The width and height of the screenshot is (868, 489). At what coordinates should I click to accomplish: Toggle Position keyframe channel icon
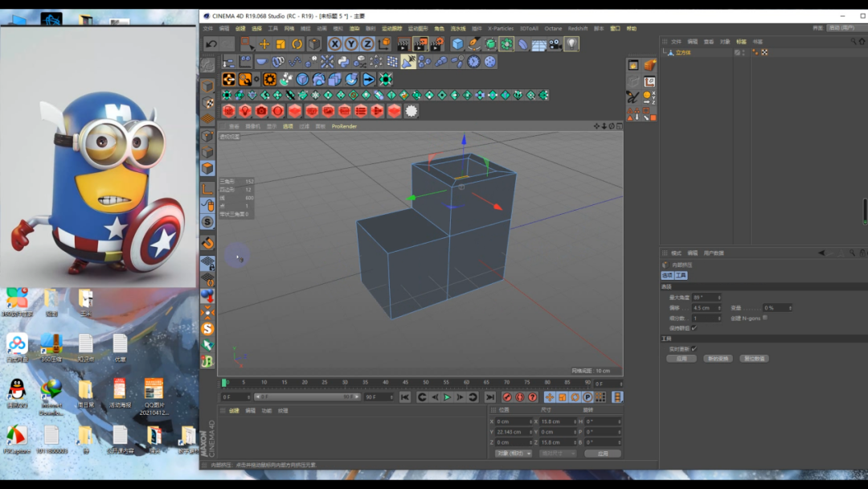[549, 397]
